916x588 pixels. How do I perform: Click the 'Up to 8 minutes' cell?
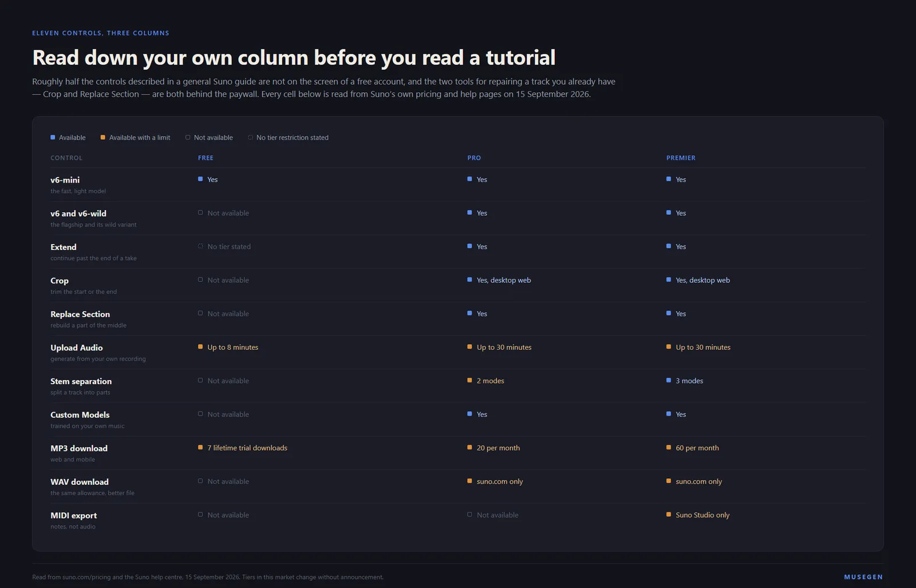click(228, 348)
